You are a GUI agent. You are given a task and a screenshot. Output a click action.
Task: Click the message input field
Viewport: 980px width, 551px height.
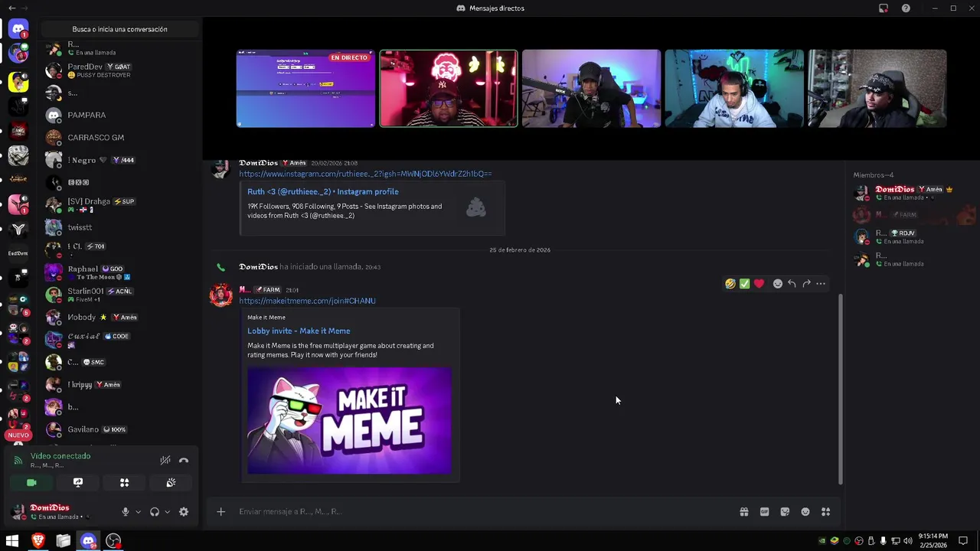click(x=482, y=512)
